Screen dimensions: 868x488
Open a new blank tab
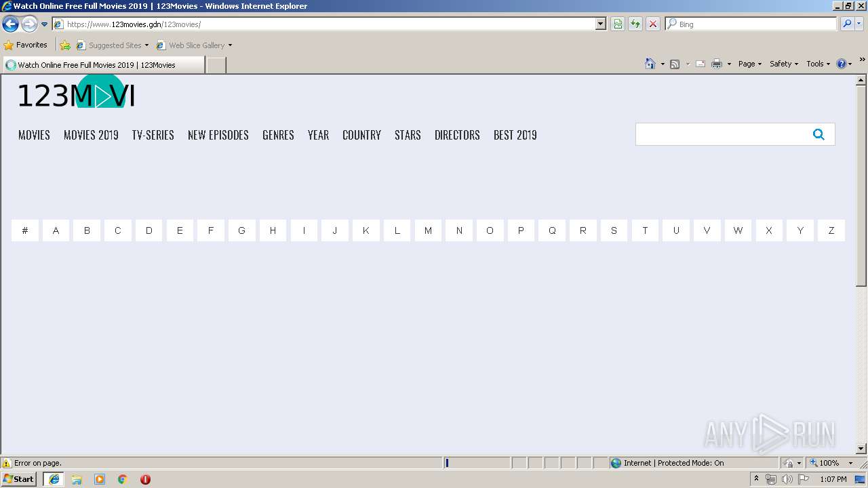coord(216,65)
